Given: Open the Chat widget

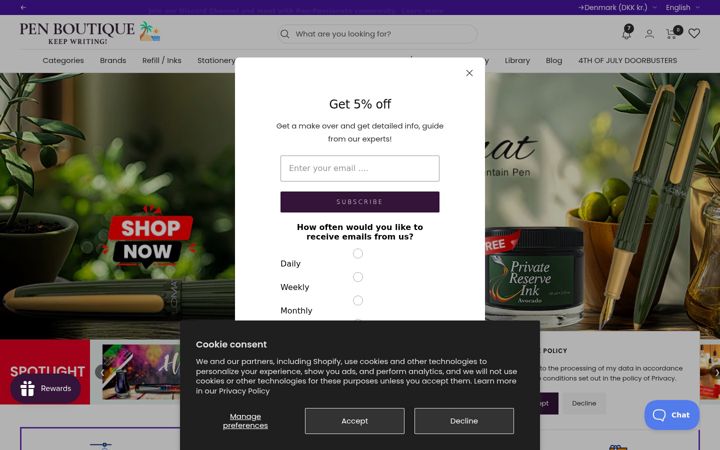Looking at the screenshot, I should (672, 415).
